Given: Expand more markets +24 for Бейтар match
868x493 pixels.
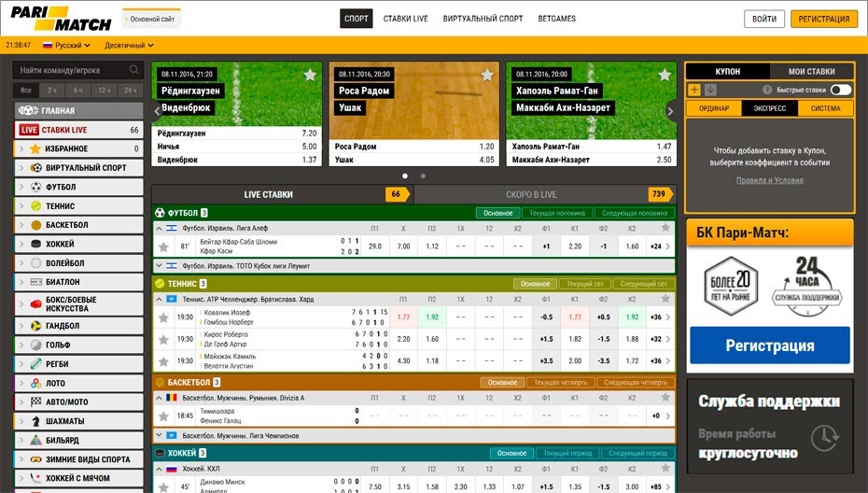Looking at the screenshot, I should [x=660, y=246].
